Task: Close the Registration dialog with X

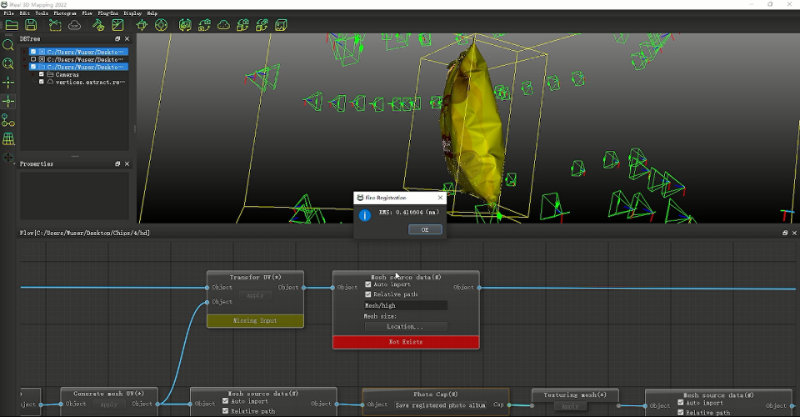Action: point(440,198)
